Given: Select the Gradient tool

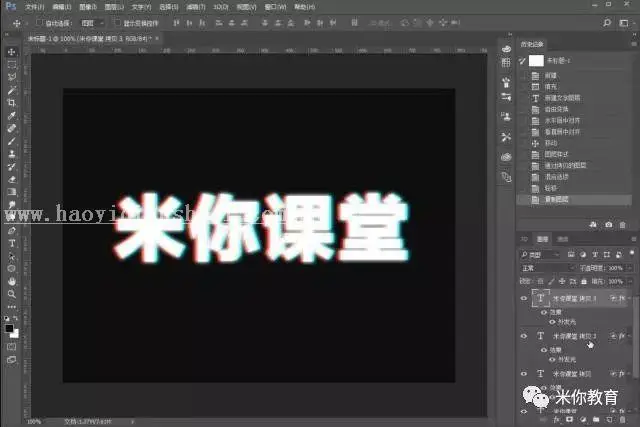Looking at the screenshot, I should pos(11,191).
